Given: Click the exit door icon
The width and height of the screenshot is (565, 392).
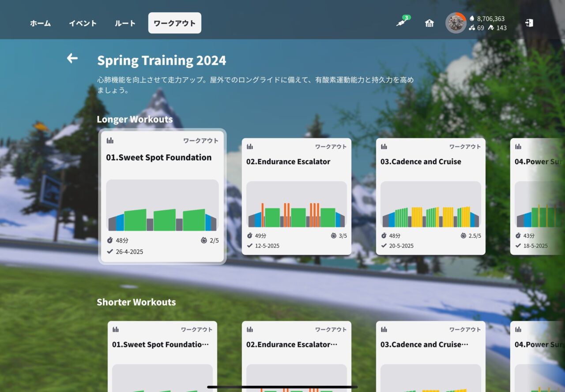Looking at the screenshot, I should pos(529,23).
